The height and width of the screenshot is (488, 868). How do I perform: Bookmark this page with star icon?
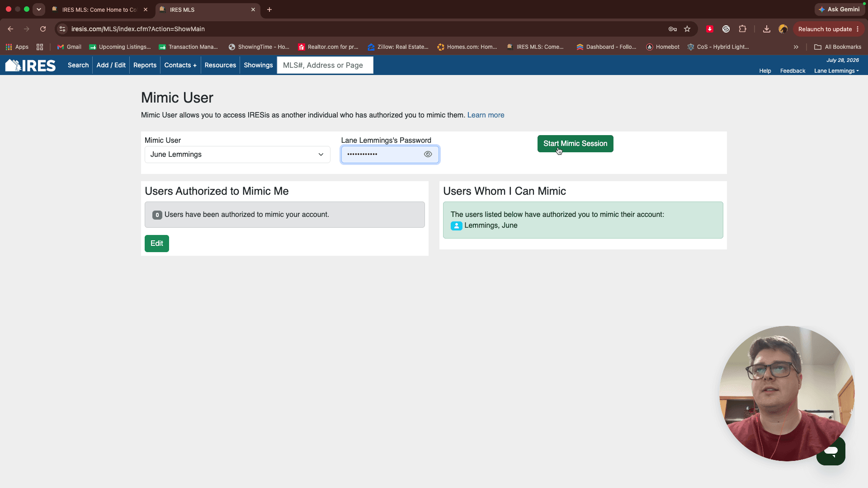pyautogui.click(x=687, y=29)
